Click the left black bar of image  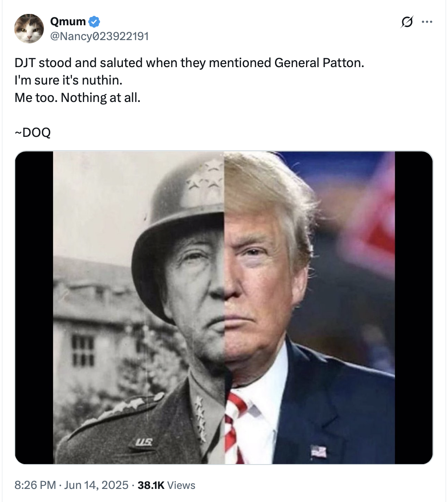34,307
